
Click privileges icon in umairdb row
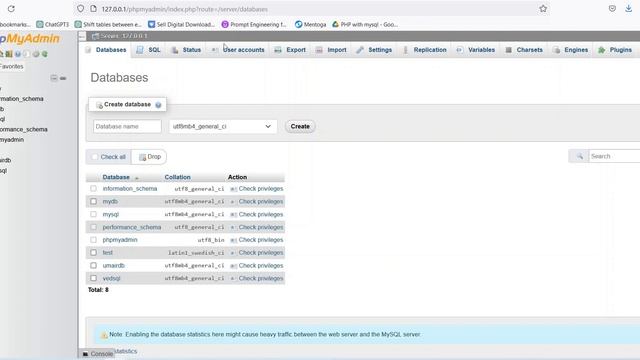pos(233,266)
